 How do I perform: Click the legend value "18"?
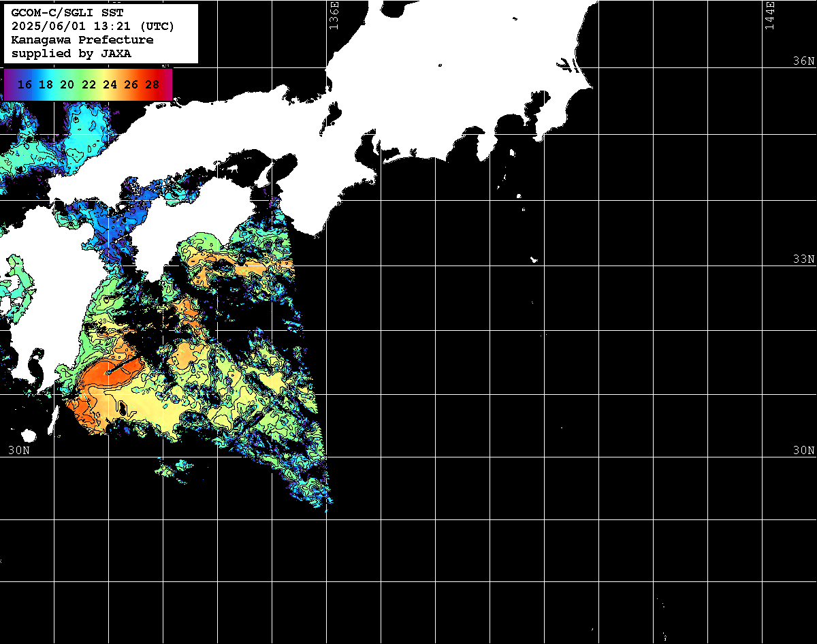coord(46,84)
